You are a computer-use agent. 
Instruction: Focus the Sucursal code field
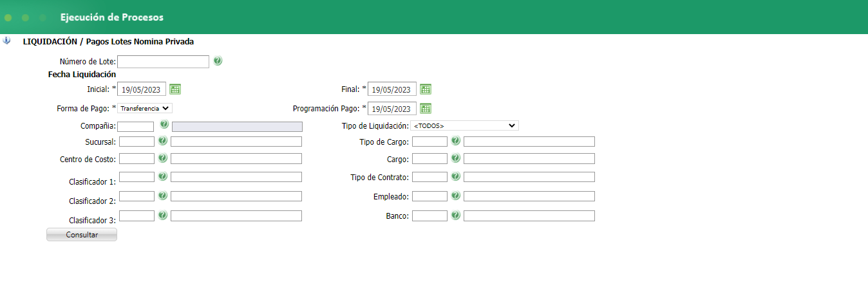click(x=137, y=142)
